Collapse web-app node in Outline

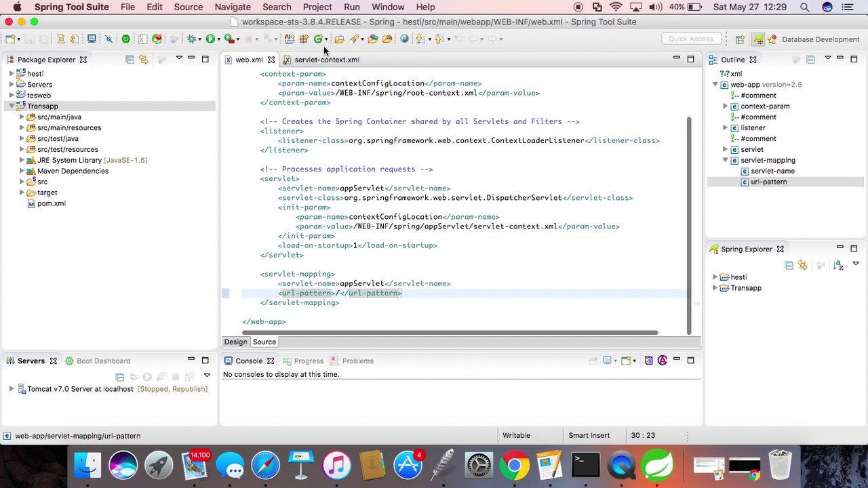[x=715, y=85]
